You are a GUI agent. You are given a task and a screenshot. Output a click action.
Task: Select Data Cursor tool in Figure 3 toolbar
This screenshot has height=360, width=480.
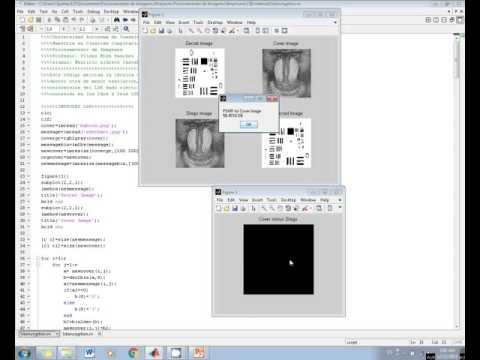296,208
